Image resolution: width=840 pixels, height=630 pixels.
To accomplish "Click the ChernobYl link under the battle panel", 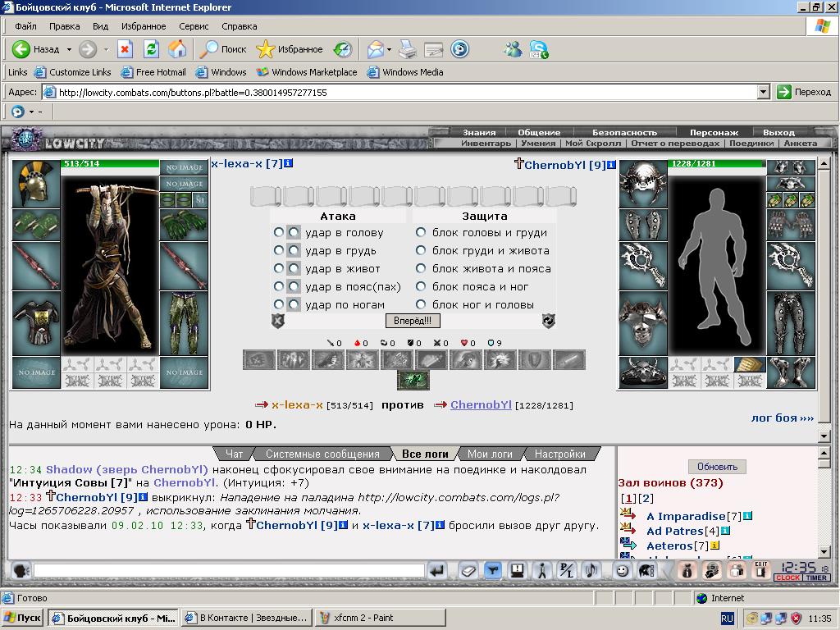I will (x=481, y=405).
